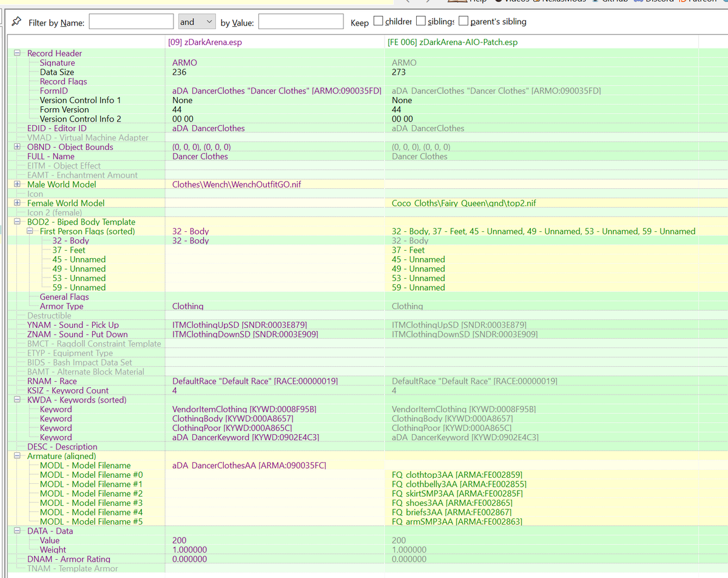
Task: Select the FULL - Name row label
Action: (x=51, y=157)
